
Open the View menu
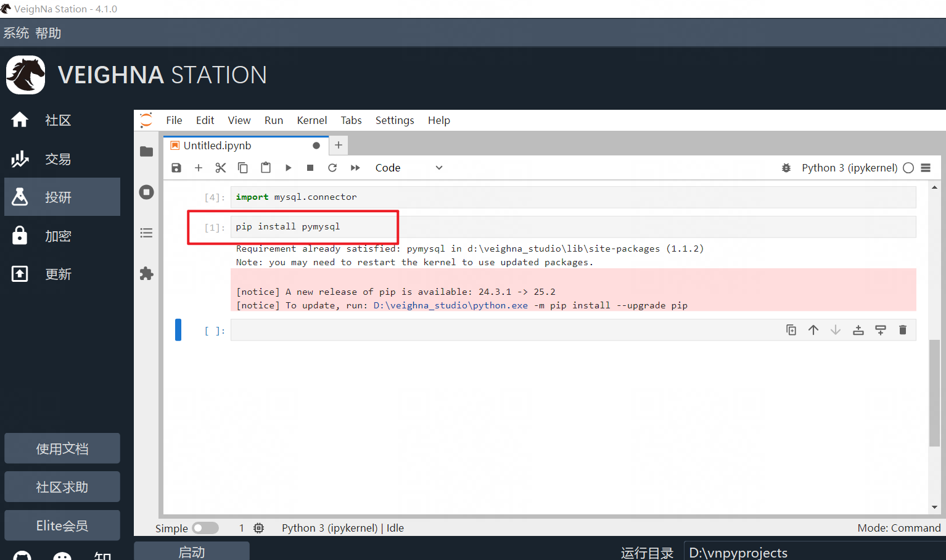[239, 120]
